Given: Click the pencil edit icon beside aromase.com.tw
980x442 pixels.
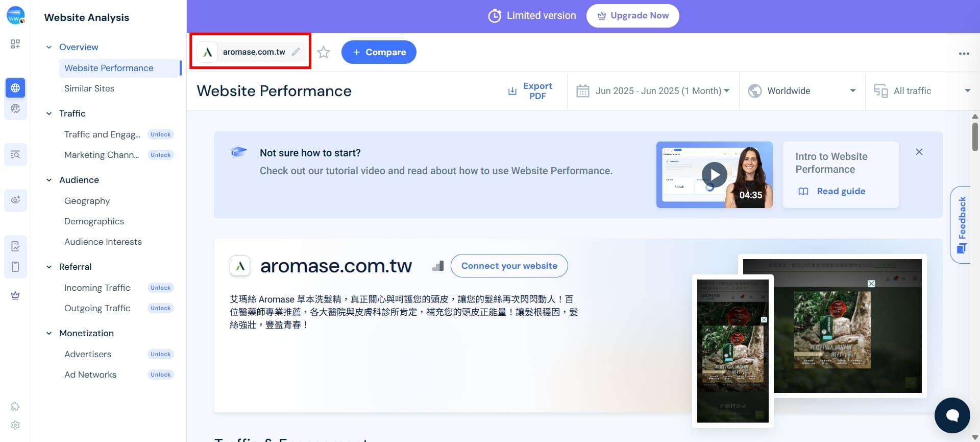Looking at the screenshot, I should click(296, 52).
